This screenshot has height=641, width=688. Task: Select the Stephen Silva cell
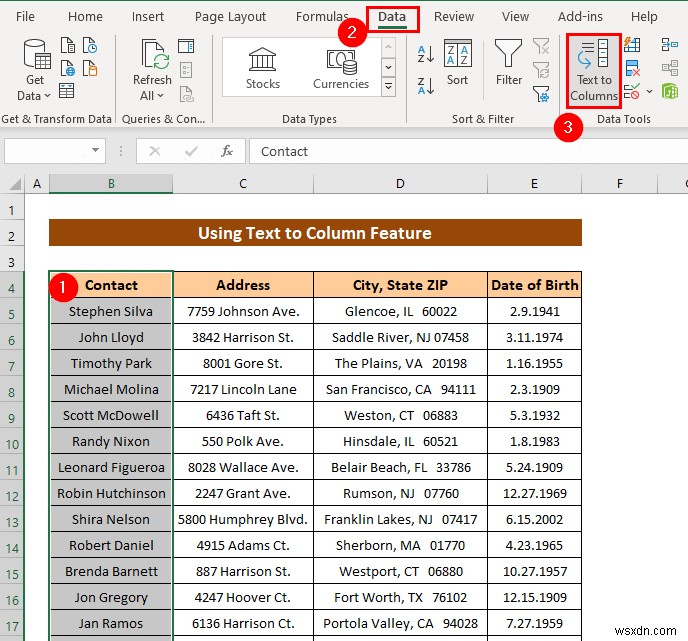[x=111, y=311]
